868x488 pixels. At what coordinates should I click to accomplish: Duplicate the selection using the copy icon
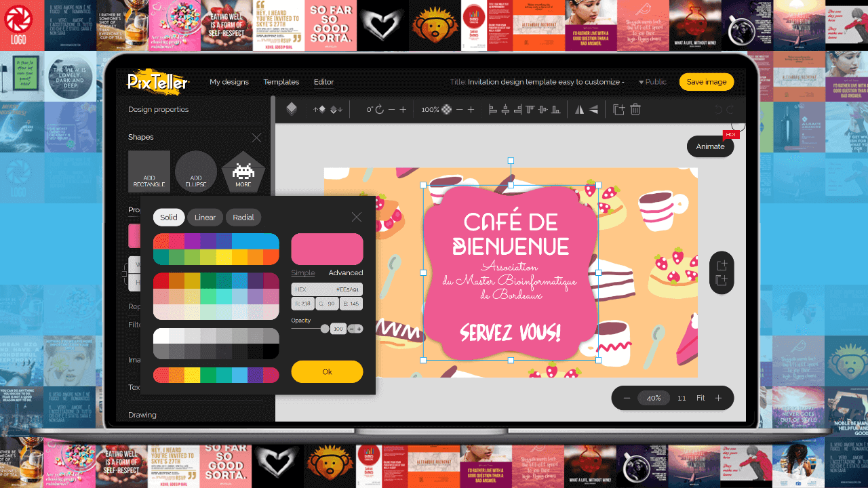click(x=618, y=110)
